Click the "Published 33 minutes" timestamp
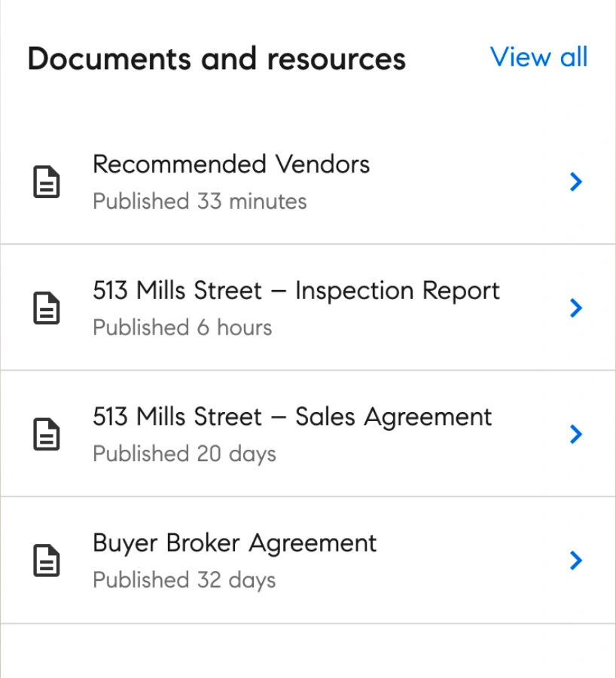Screen dimensions: 616x678 (200, 202)
